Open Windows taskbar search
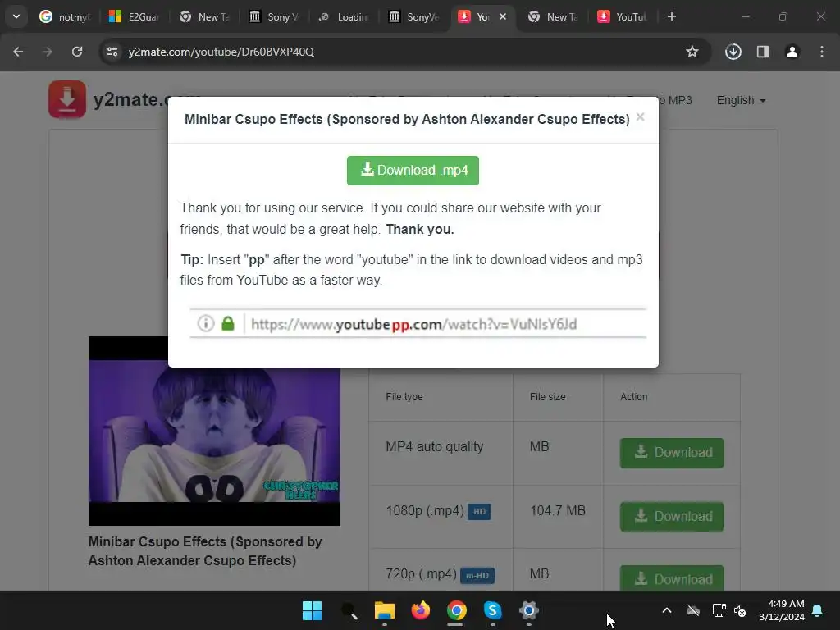Image resolution: width=840 pixels, height=630 pixels. point(348,610)
